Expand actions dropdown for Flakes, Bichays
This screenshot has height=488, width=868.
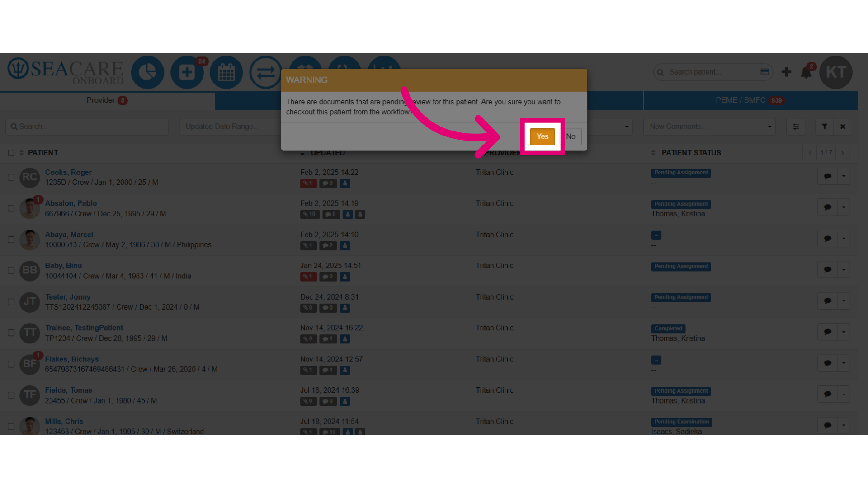pos(844,363)
